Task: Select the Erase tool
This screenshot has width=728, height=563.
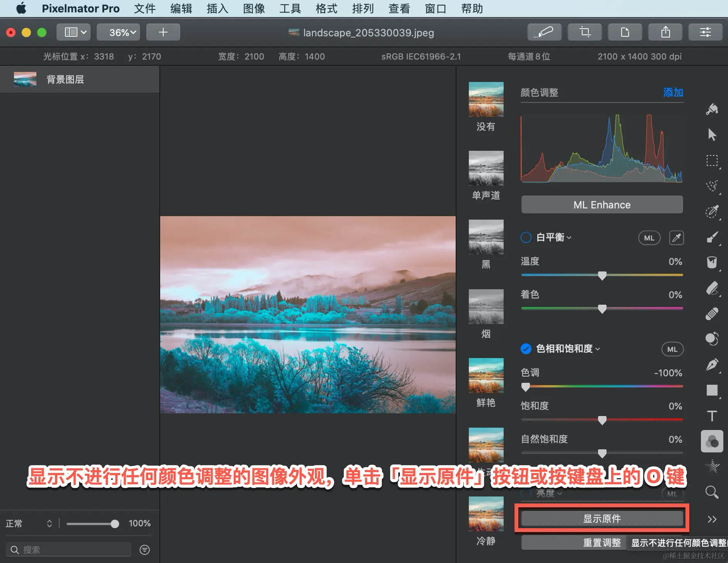Action: coord(712,288)
